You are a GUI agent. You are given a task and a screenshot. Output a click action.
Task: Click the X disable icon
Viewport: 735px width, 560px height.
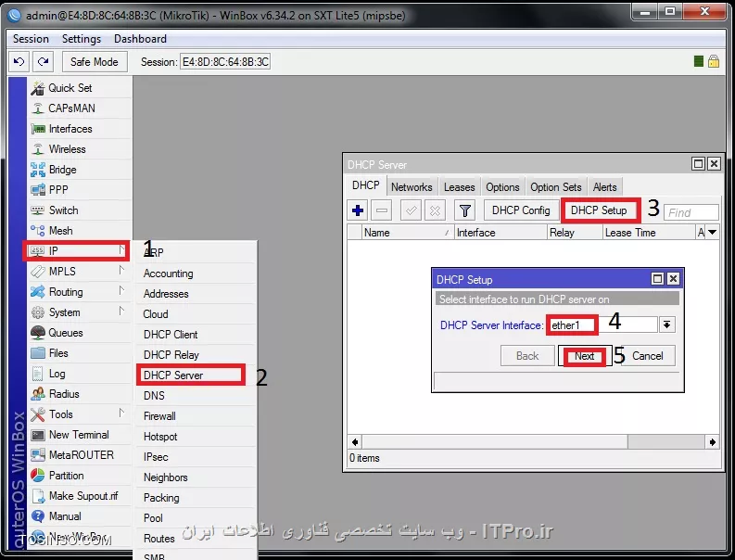(435, 210)
